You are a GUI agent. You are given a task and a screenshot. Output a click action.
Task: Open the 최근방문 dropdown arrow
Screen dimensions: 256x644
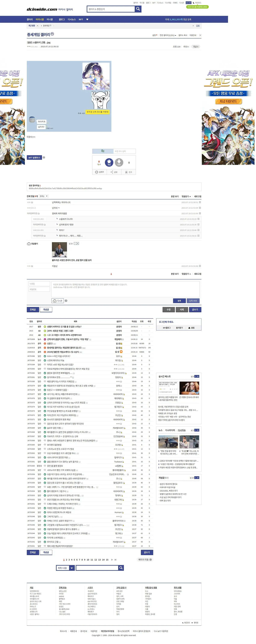coord(38,26)
